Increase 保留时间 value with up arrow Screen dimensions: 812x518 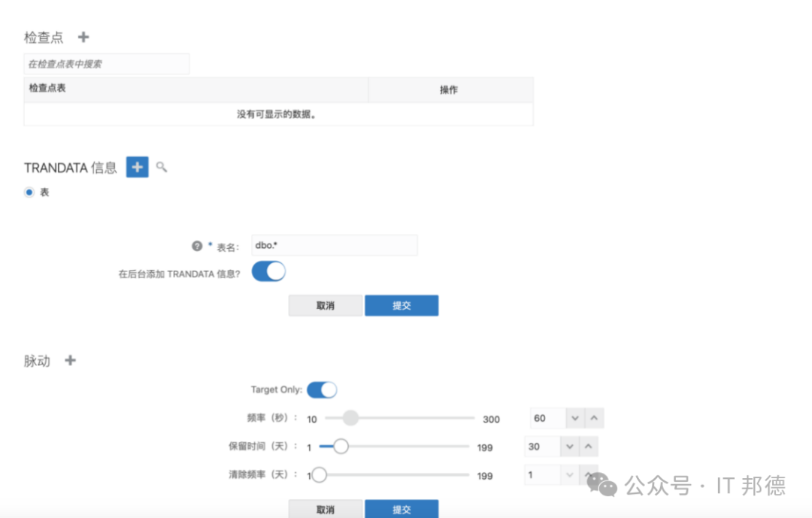[x=589, y=447]
